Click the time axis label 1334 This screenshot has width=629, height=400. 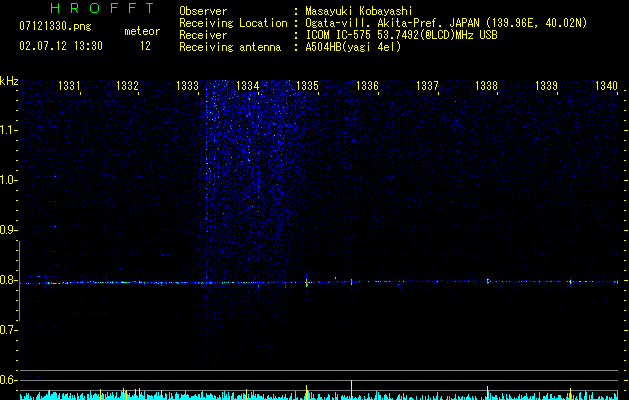tap(248, 86)
